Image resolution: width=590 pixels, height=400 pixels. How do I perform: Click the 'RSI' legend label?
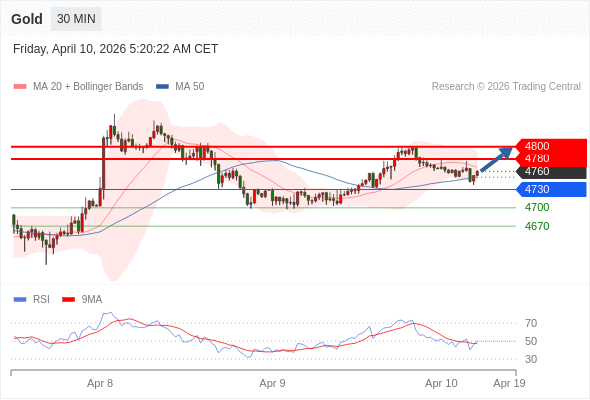41,300
